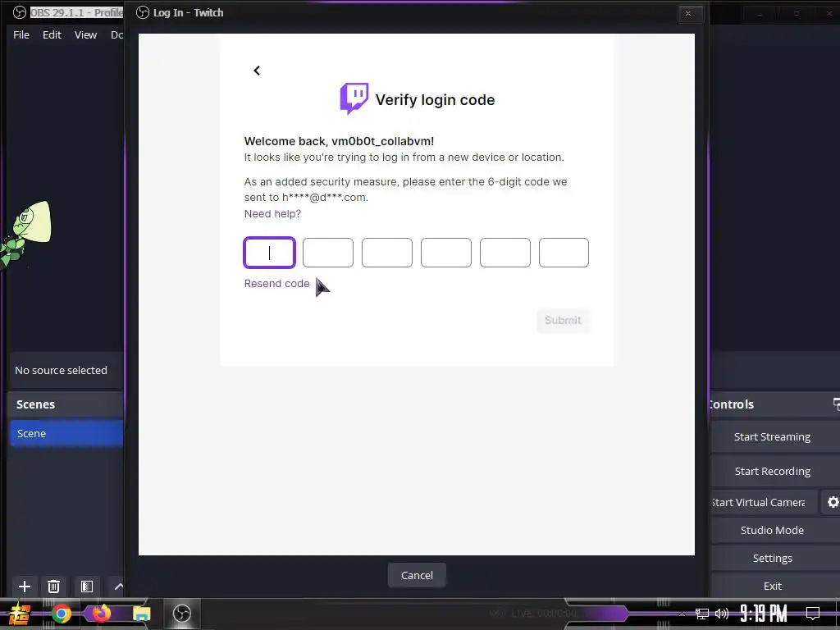Select the fourth login code digit box
Image resolution: width=840 pixels, height=630 pixels.
coord(445,253)
